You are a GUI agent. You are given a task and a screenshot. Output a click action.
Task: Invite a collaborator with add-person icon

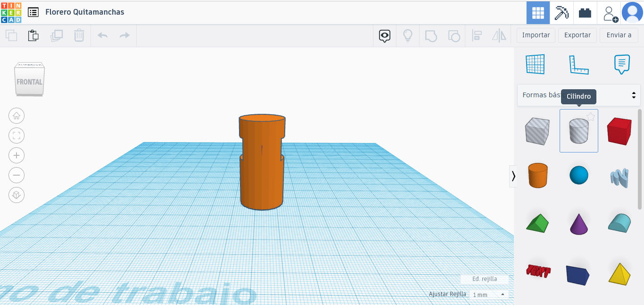[611, 13]
